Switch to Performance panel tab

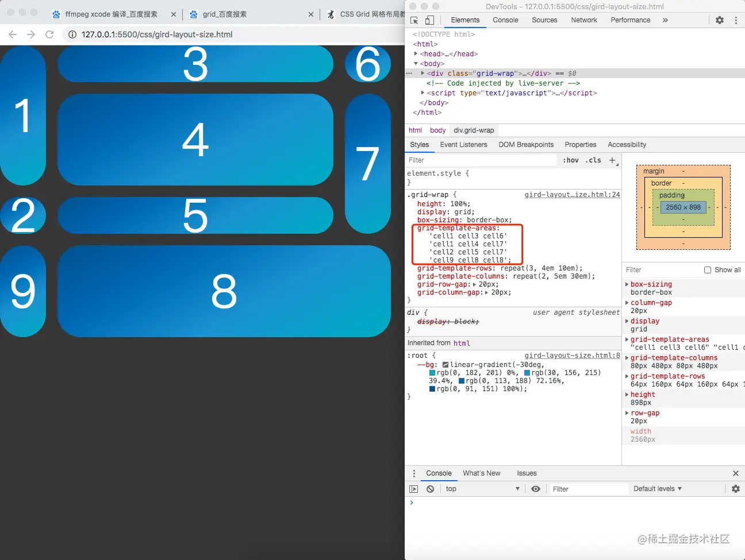[x=631, y=20]
